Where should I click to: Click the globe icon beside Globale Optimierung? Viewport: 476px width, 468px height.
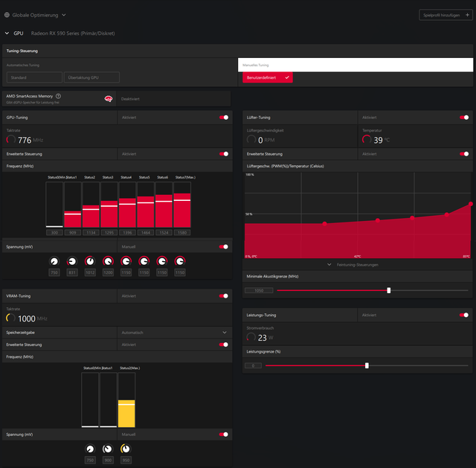7,15
